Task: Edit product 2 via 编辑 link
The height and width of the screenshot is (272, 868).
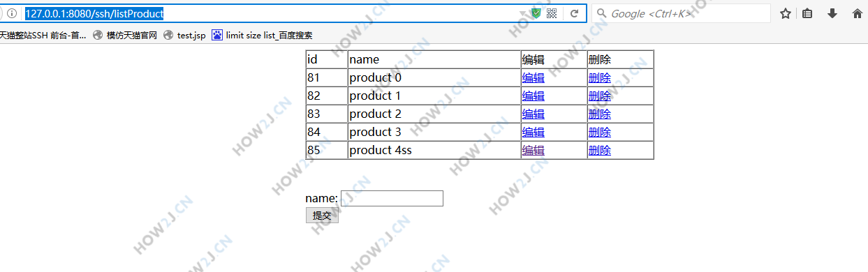Action: [534, 114]
